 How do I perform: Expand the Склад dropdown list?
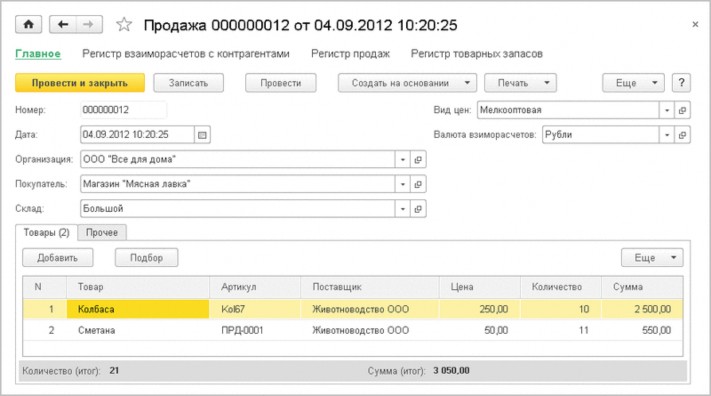click(x=403, y=209)
